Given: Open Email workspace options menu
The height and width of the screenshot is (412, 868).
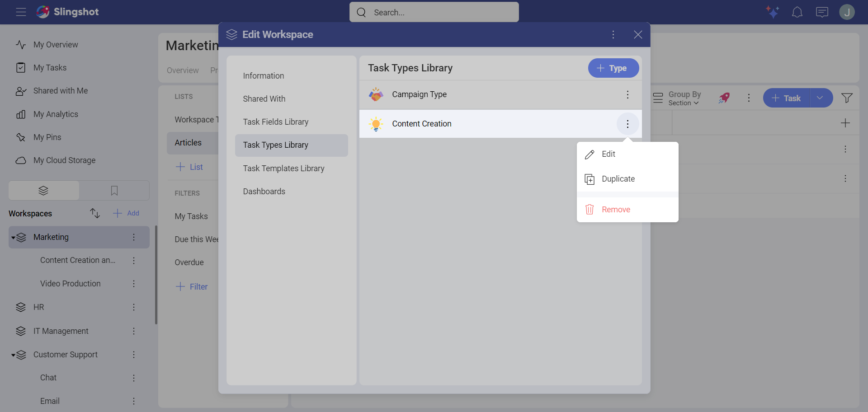Looking at the screenshot, I should [134, 401].
